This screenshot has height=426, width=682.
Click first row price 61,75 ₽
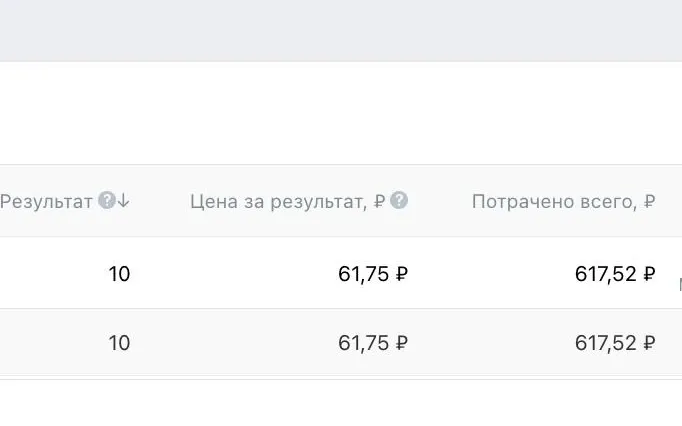[x=373, y=274]
